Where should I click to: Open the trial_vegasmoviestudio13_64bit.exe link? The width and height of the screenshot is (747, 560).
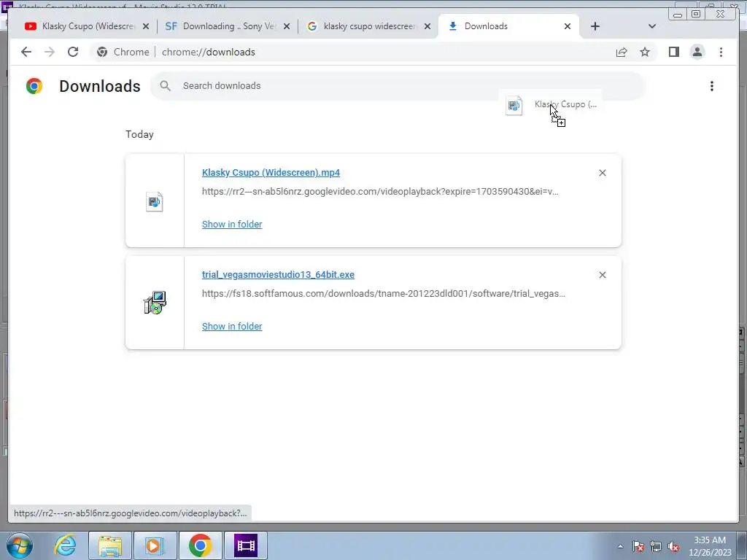pos(278,275)
